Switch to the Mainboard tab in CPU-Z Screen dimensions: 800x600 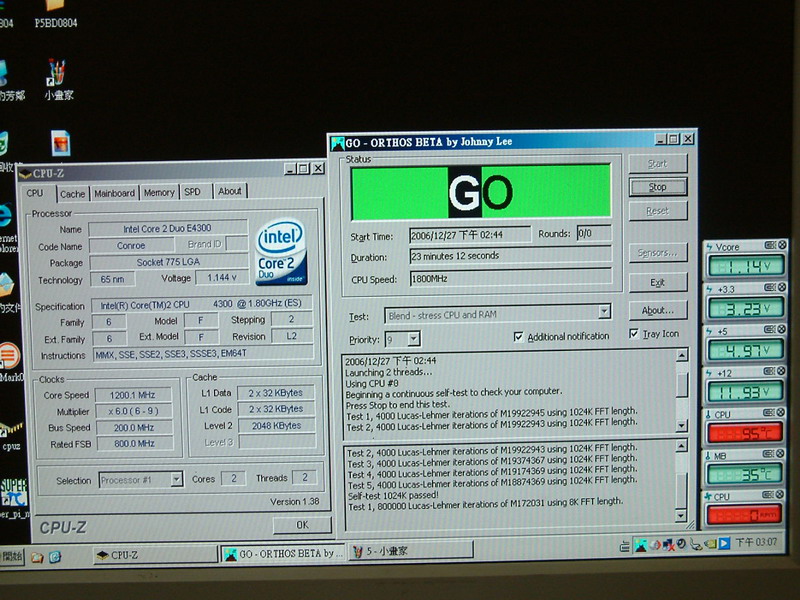114,193
